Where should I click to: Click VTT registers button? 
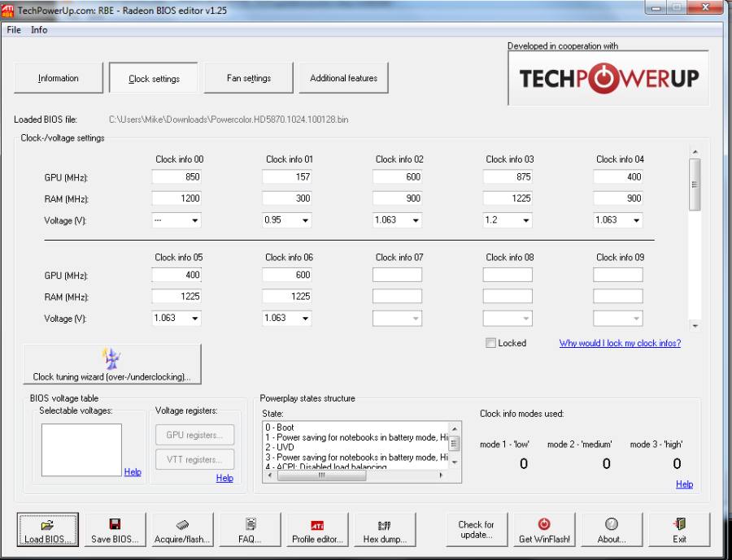click(194, 460)
